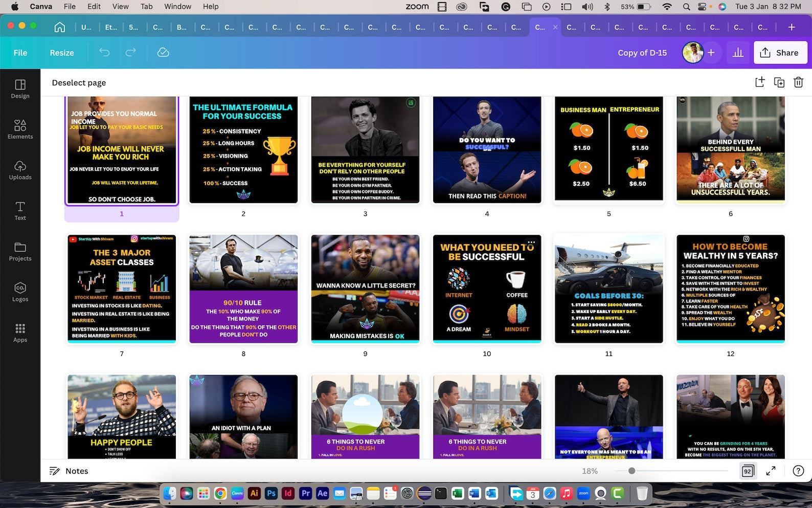
Task: Open the Window menu in menu bar
Action: [x=177, y=7]
